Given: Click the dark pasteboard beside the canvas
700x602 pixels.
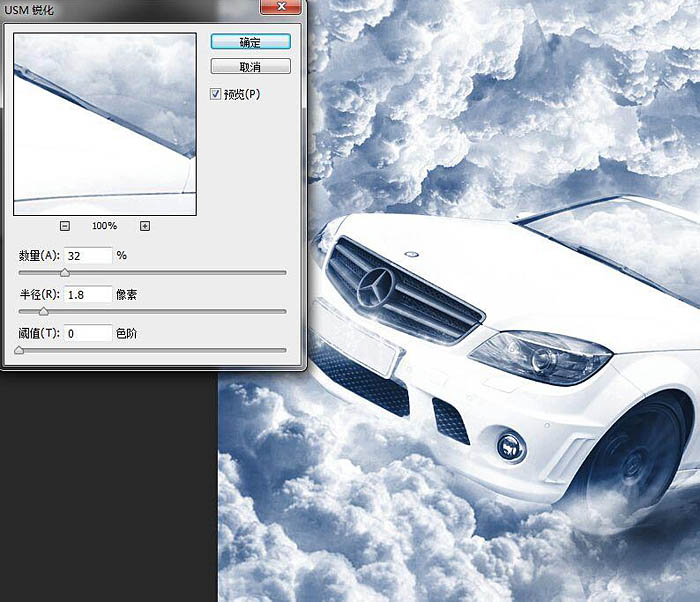Looking at the screenshot, I should coord(108,487).
